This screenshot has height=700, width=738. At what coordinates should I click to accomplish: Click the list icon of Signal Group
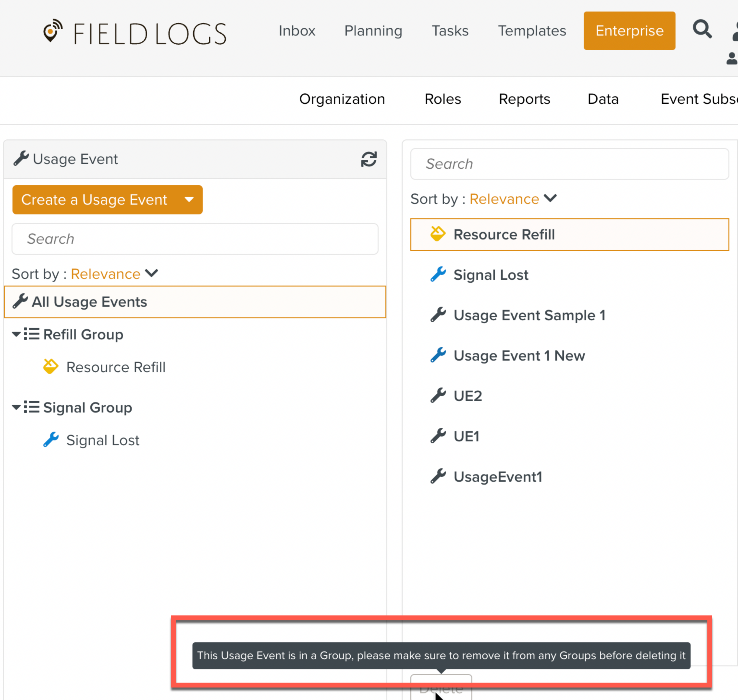(x=32, y=407)
